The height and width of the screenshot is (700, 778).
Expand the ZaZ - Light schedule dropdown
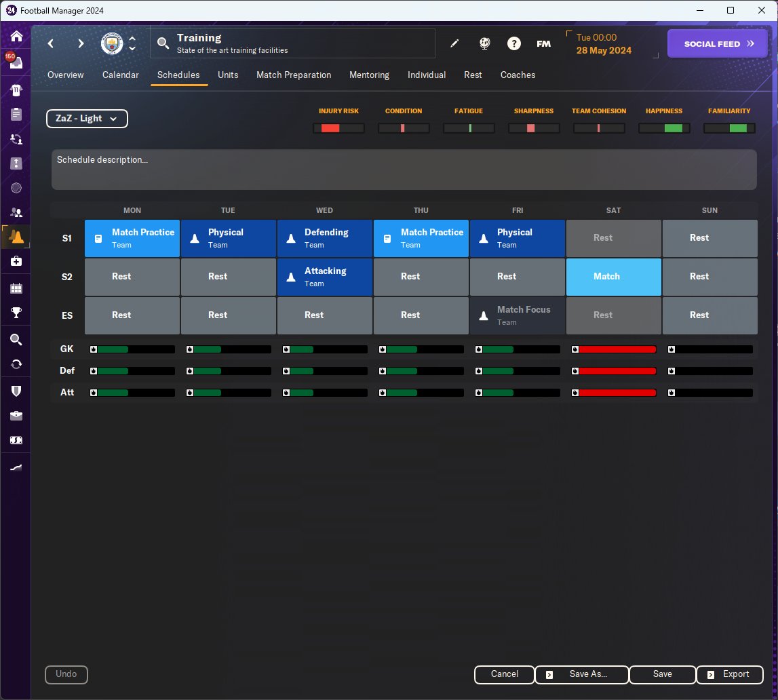tap(87, 119)
